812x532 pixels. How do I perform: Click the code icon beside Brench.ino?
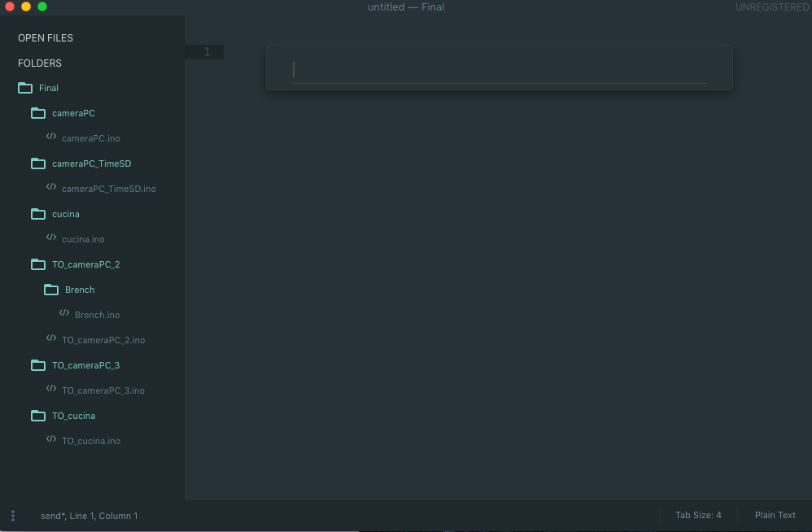[x=64, y=314]
